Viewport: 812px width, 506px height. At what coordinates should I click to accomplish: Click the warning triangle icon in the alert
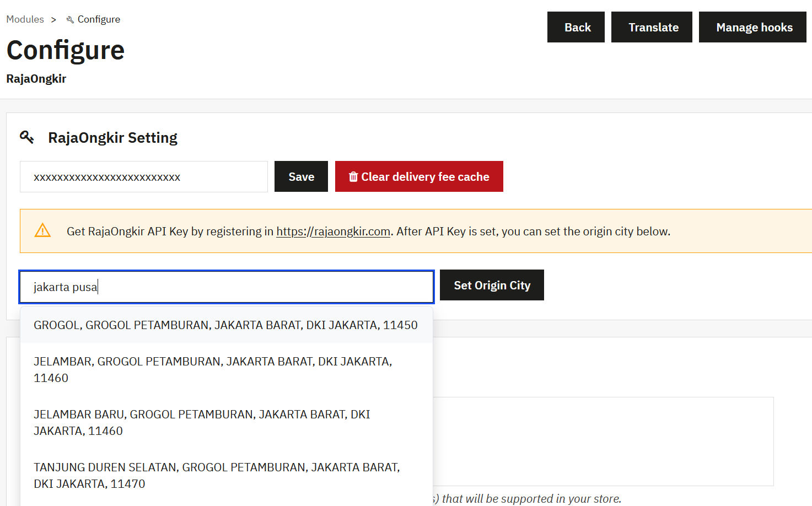42,230
